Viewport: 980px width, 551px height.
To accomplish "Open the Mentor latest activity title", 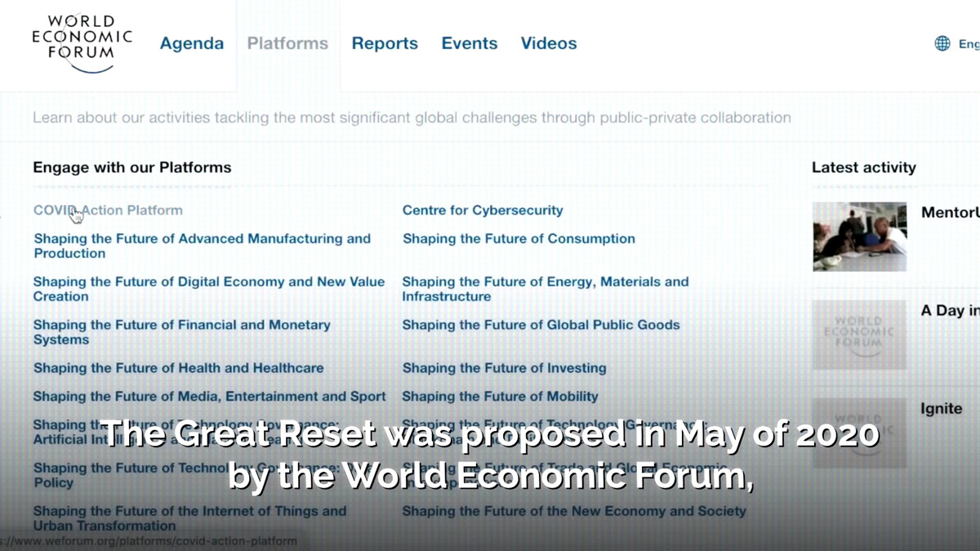I will tap(950, 213).
